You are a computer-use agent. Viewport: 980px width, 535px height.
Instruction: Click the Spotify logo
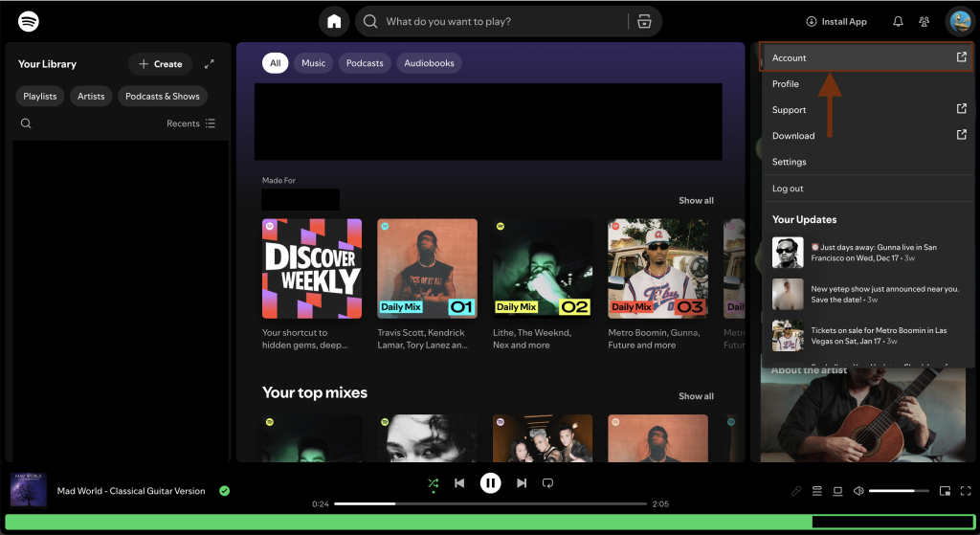(x=29, y=21)
